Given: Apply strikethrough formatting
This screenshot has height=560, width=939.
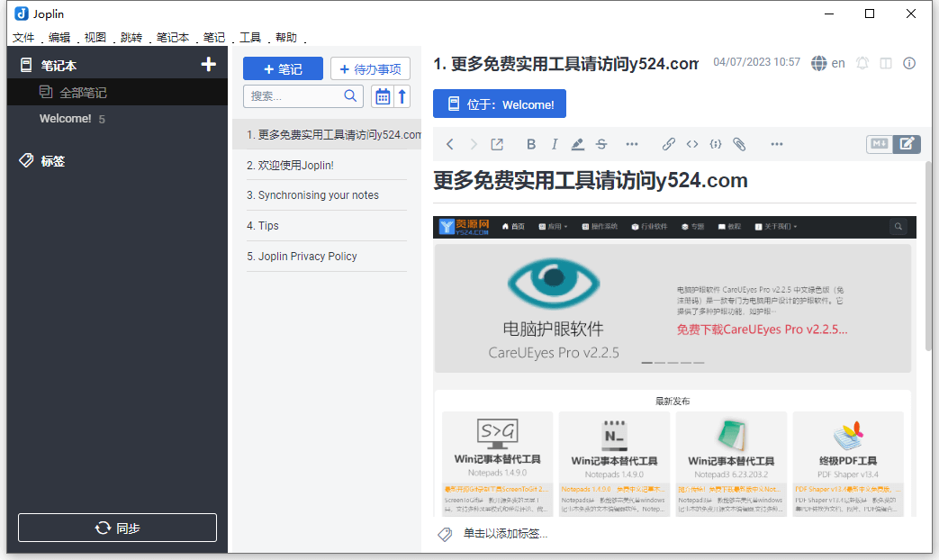Looking at the screenshot, I should coord(601,144).
